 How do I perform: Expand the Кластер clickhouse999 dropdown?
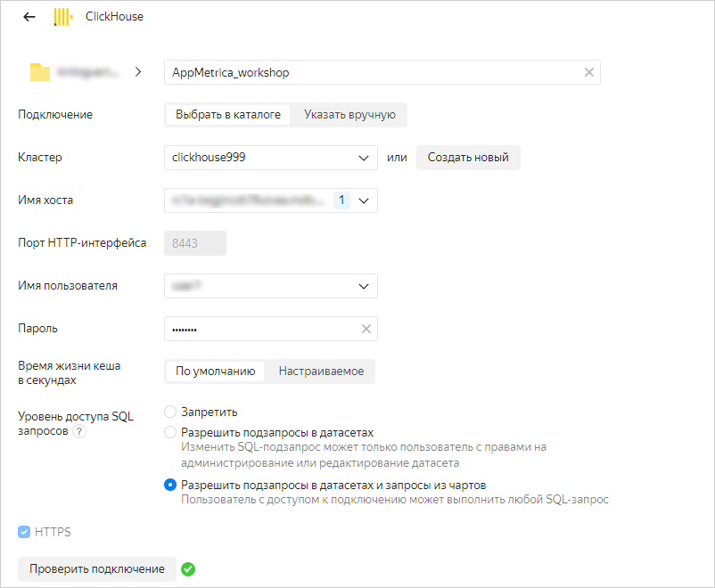point(363,158)
